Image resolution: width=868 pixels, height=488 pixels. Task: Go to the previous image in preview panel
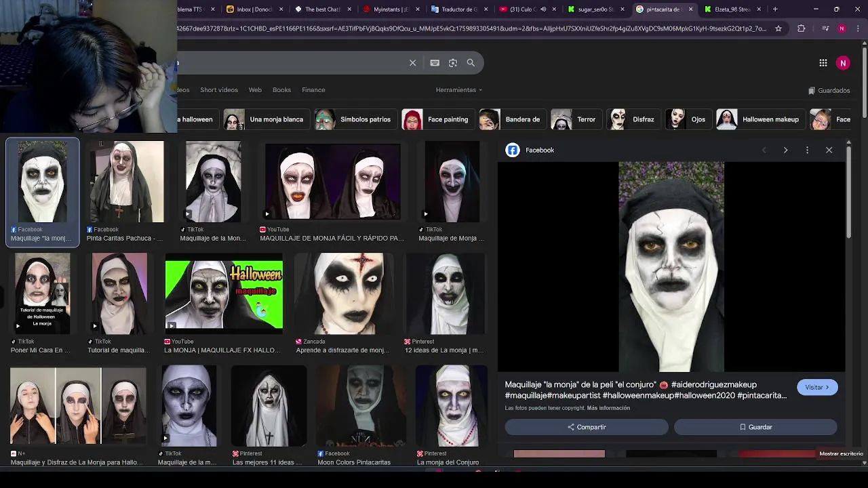coord(764,150)
